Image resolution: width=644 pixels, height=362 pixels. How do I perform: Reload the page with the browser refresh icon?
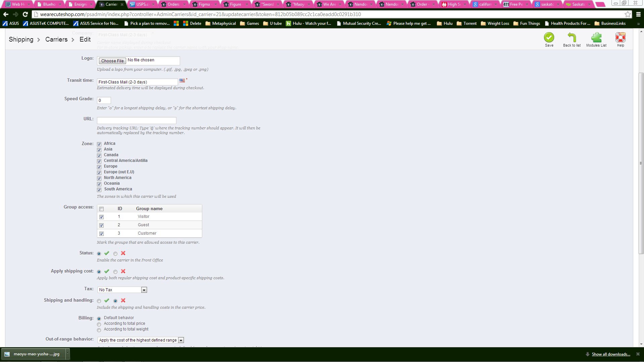tap(25, 14)
